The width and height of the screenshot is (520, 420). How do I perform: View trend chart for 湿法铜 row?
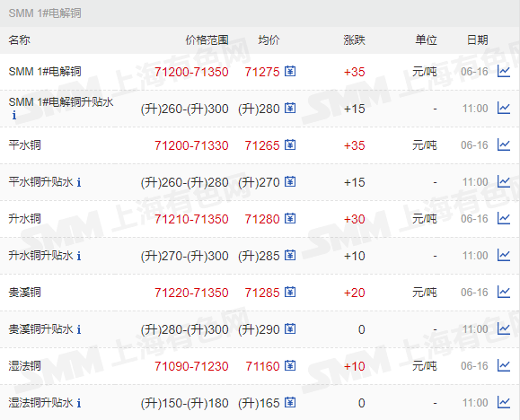(504, 365)
